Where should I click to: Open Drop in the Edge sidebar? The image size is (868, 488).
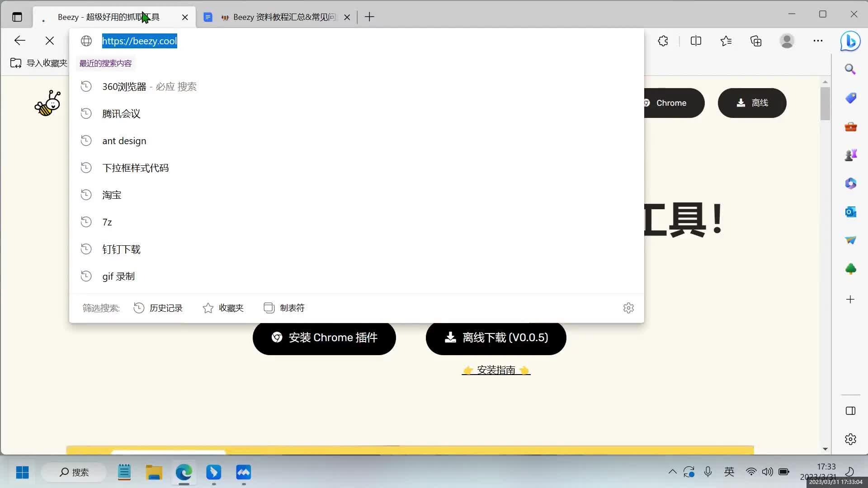point(850,240)
